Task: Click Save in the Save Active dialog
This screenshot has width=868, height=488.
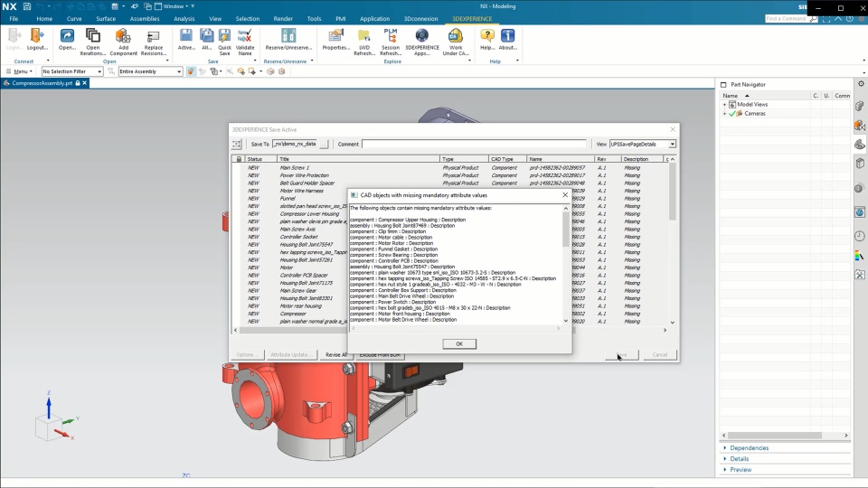Action: (622, 354)
